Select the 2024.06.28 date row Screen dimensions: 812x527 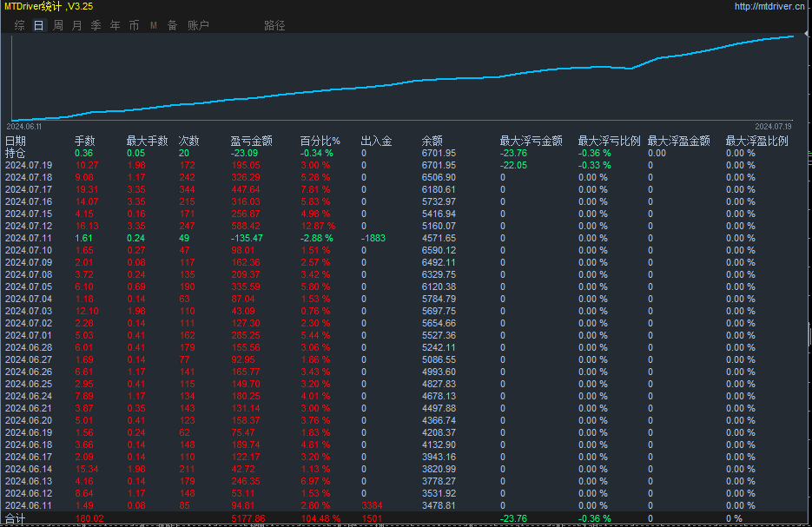[x=404, y=348]
